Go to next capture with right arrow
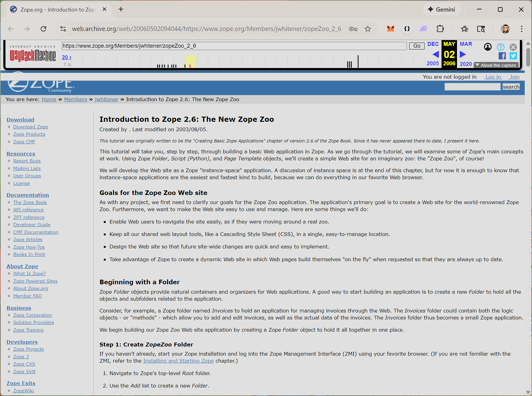Image resolution: width=532 pixels, height=396 pixels. point(462,54)
